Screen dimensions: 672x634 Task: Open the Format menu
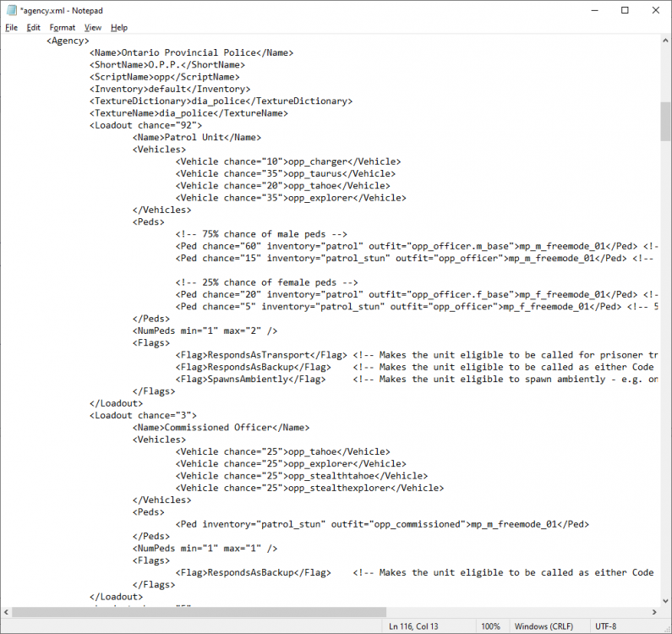tap(63, 27)
